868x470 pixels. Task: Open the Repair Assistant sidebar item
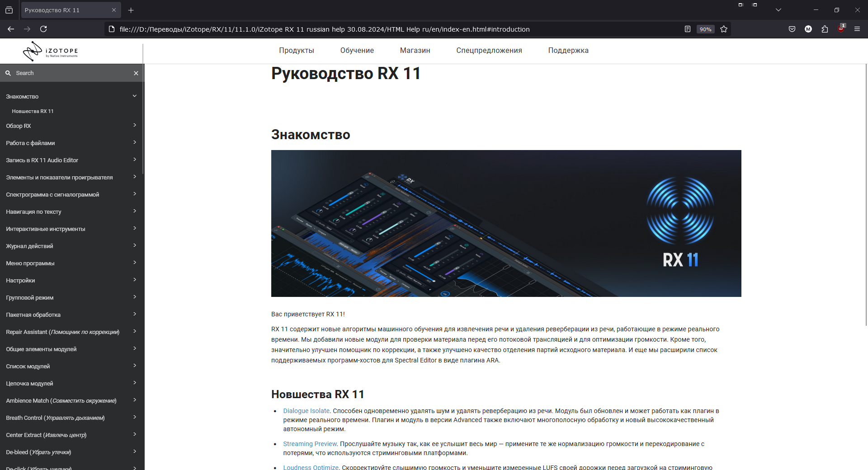pyautogui.click(x=63, y=332)
